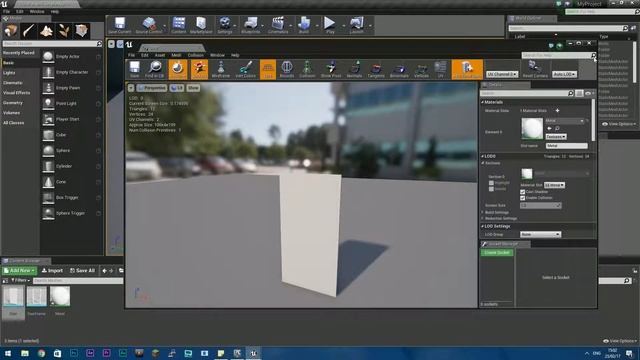Click Import in Content Browser

tap(52, 271)
